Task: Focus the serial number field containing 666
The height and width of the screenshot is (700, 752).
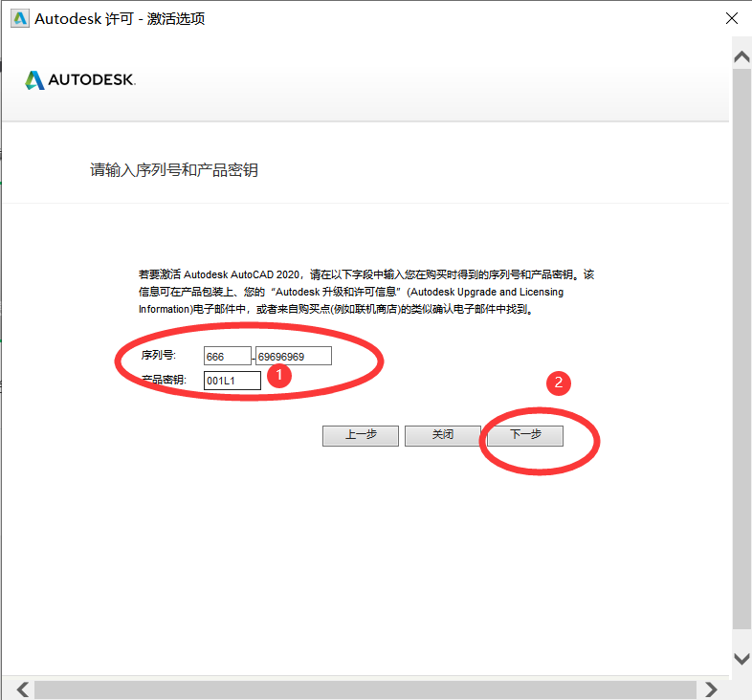Action: point(228,357)
